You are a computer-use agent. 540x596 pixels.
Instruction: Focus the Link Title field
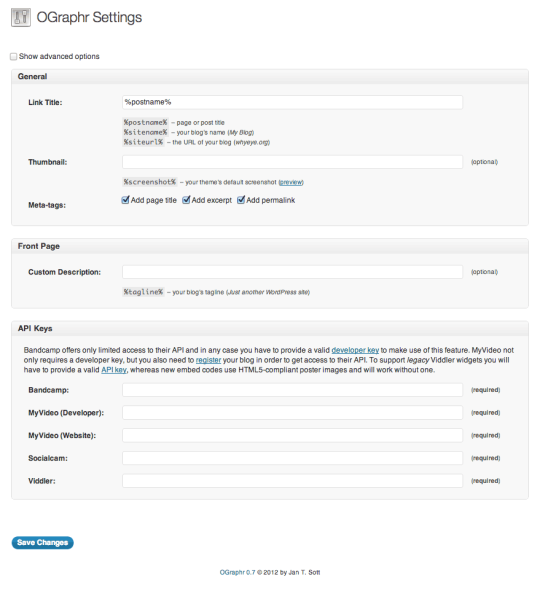click(292, 102)
